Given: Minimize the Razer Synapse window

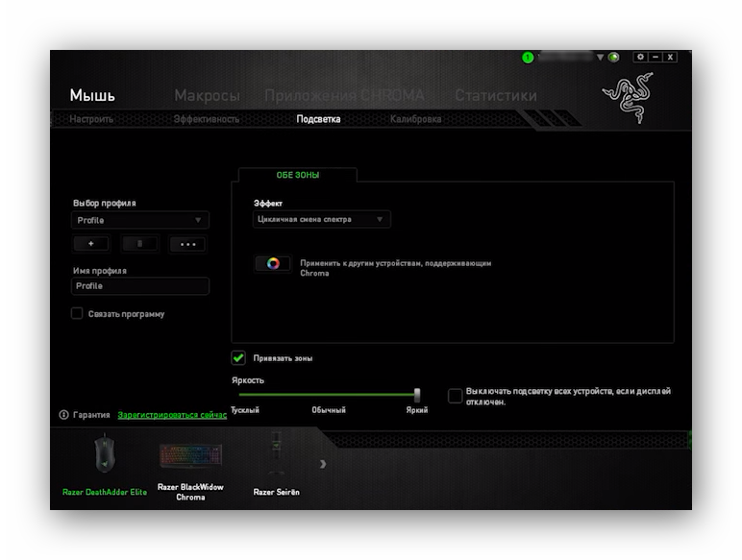Looking at the screenshot, I should click(655, 57).
